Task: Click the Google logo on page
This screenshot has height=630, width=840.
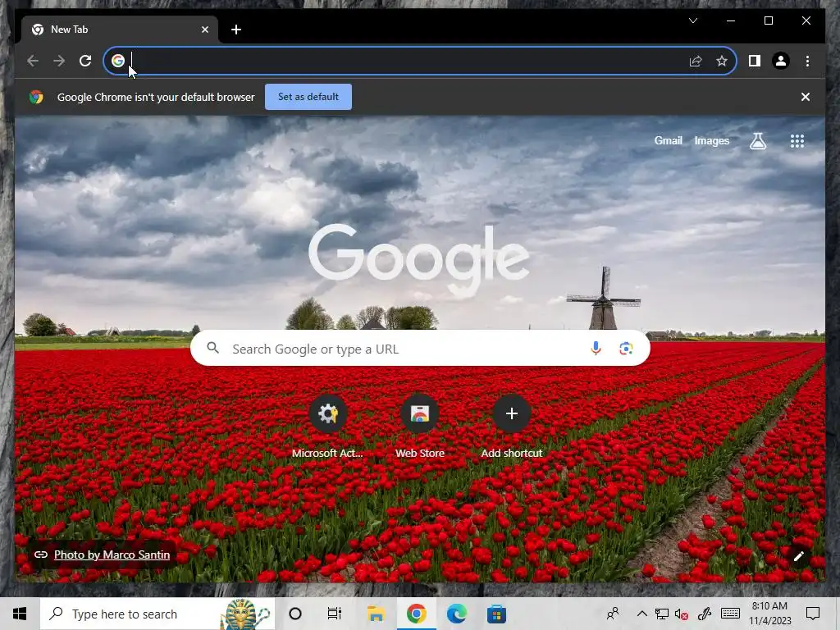Action: pyautogui.click(x=419, y=260)
